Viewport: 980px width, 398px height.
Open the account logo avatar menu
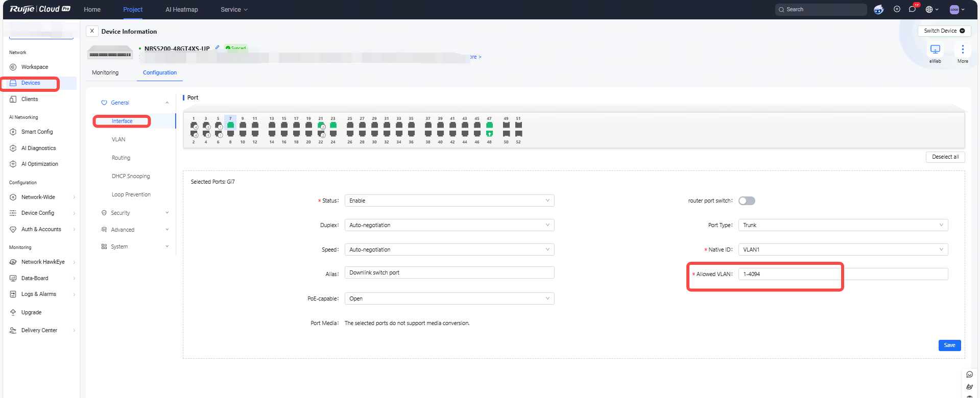pos(957,9)
